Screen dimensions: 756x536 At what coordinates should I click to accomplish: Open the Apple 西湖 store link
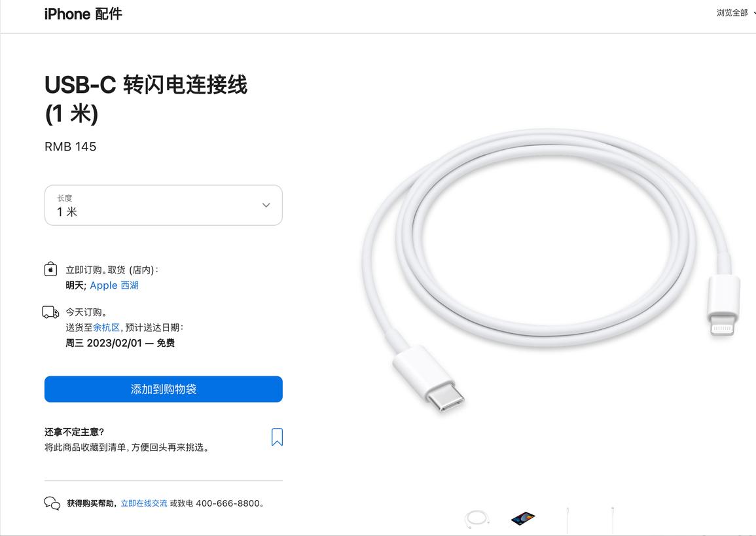(x=115, y=285)
